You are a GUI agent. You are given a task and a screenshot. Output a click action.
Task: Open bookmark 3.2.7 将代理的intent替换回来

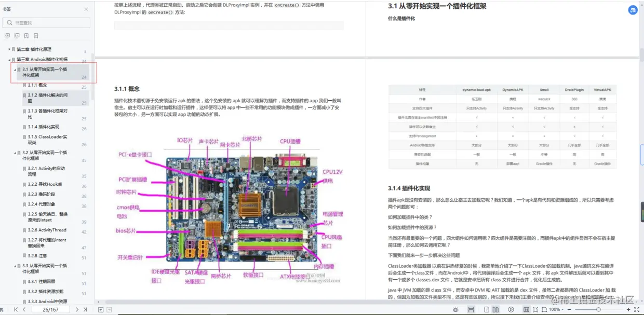click(x=47, y=243)
